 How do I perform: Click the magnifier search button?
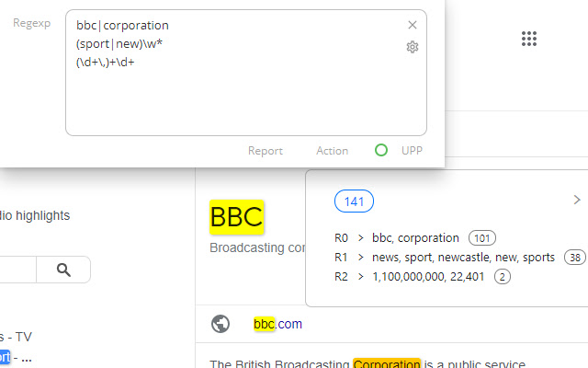(63, 270)
